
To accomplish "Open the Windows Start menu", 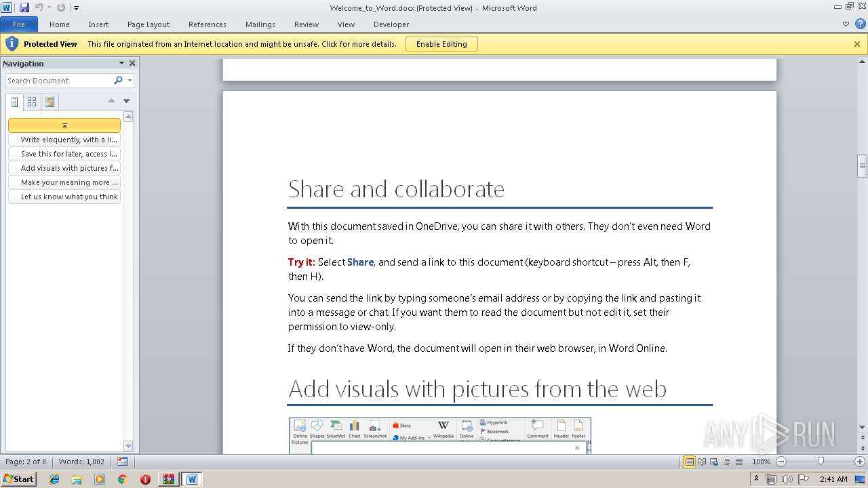I will 18,479.
